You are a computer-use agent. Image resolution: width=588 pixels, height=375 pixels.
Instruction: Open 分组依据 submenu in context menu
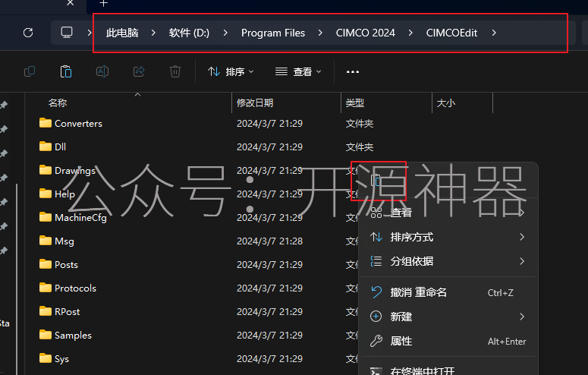448,261
